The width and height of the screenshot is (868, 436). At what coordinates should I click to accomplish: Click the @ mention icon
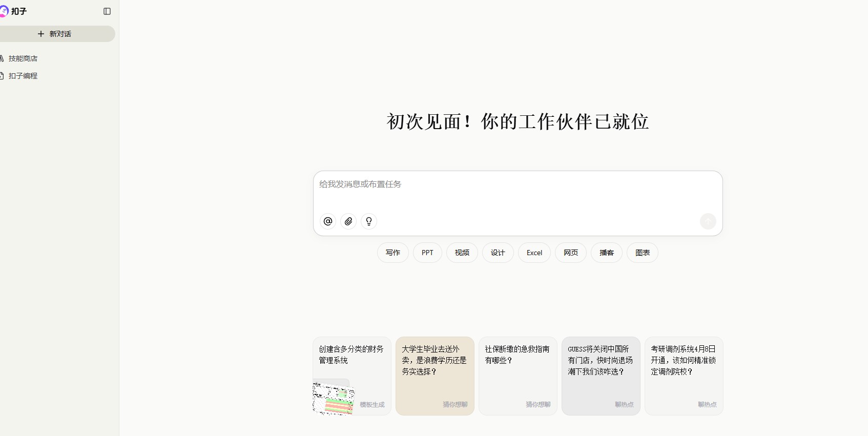click(328, 221)
